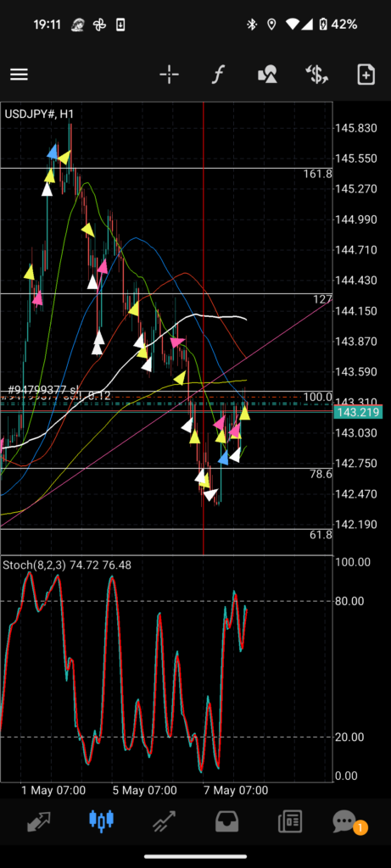The width and height of the screenshot is (391, 868).
Task: Open the hamburger main menu
Action: pyautogui.click(x=19, y=75)
